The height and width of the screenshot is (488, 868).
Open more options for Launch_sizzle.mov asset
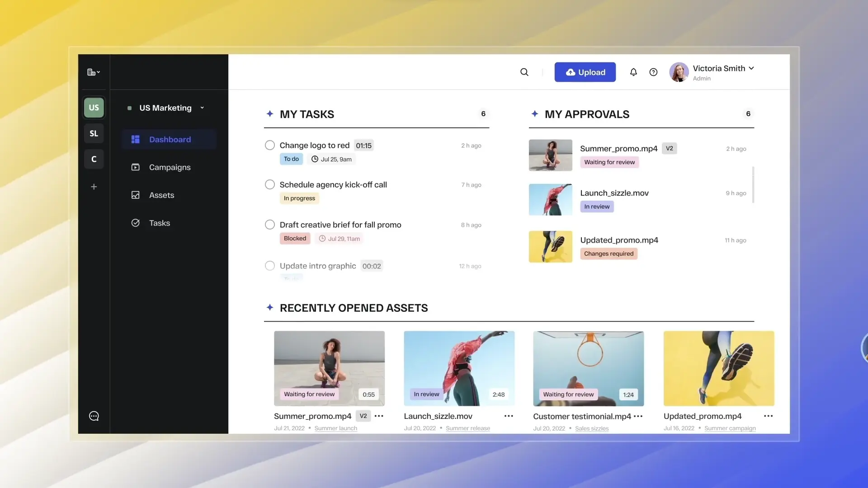pyautogui.click(x=509, y=416)
